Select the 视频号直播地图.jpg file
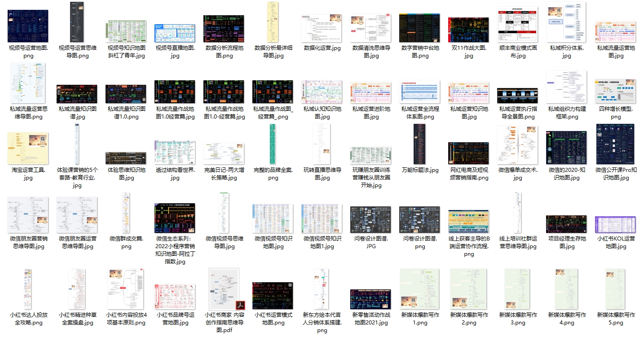 (x=175, y=33)
